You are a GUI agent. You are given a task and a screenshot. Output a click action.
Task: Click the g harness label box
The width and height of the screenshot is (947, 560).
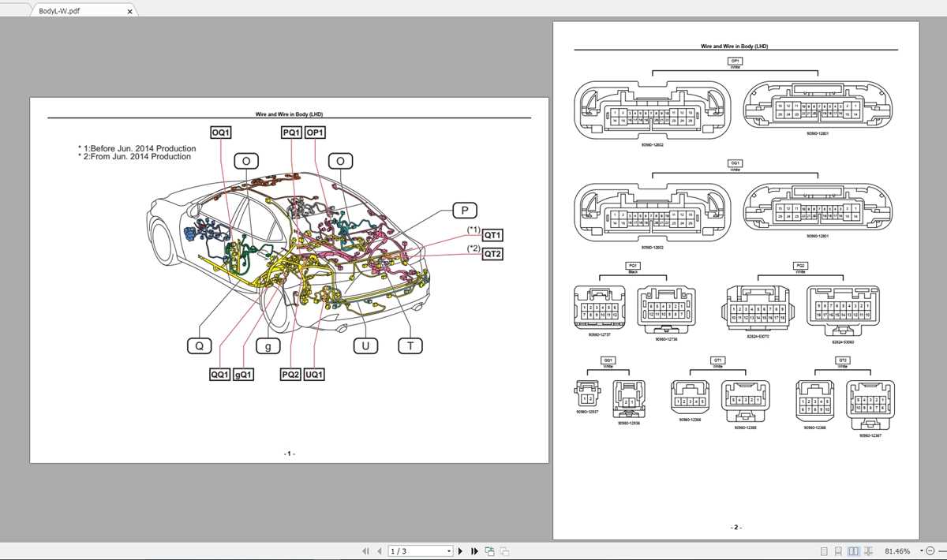[x=268, y=345]
